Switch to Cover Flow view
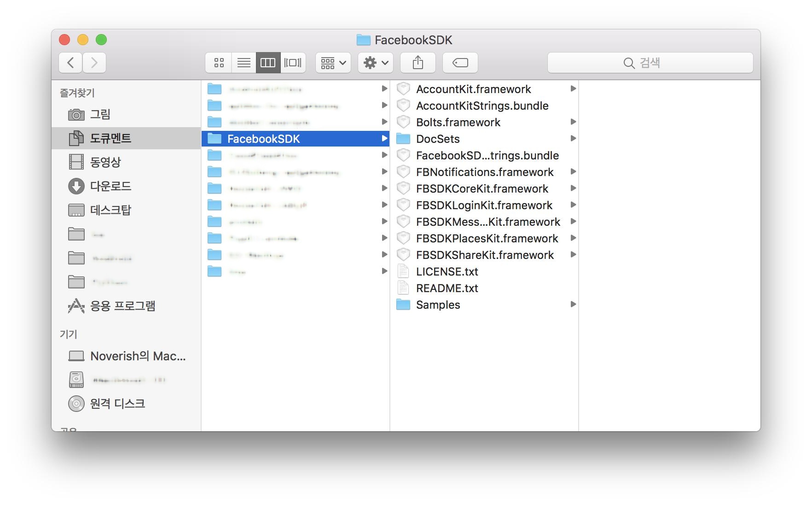The image size is (812, 505). (x=293, y=63)
